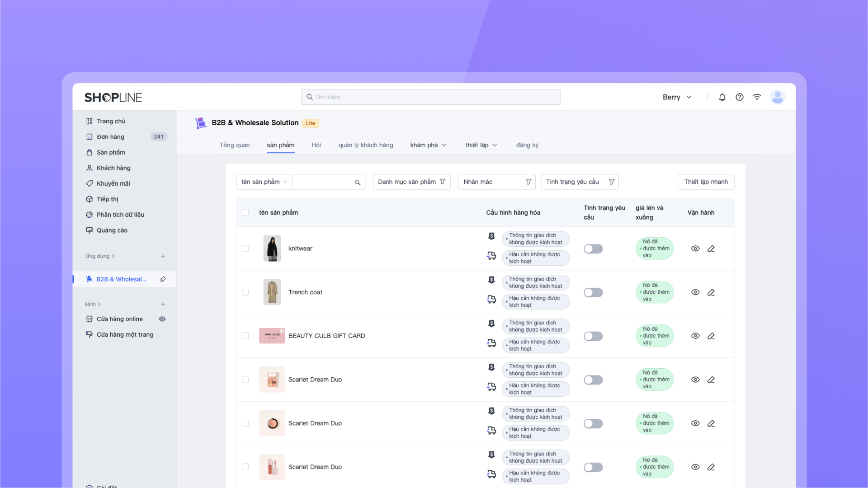The image size is (868, 488).
Task: Switch to the Tổng quan tab
Action: pyautogui.click(x=234, y=145)
